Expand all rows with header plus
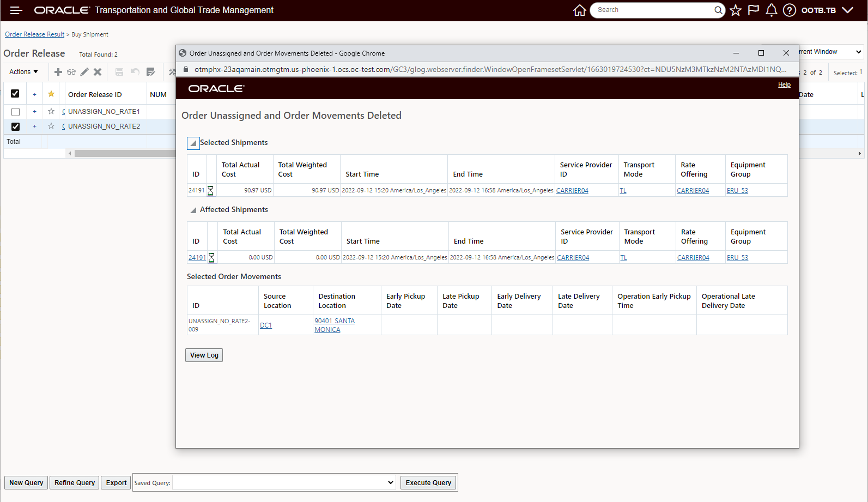The width and height of the screenshot is (868, 502). click(x=34, y=94)
